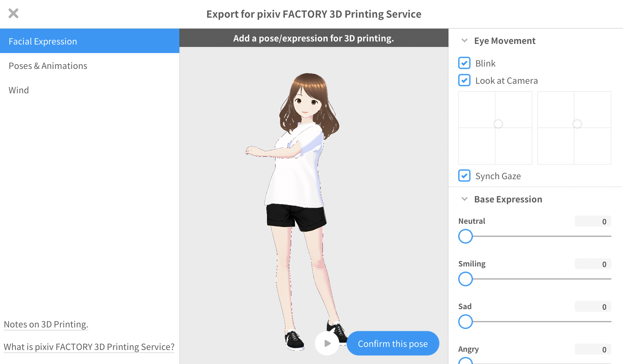Collapse the Eye Movement section
The height and width of the screenshot is (364, 623).
(x=465, y=41)
